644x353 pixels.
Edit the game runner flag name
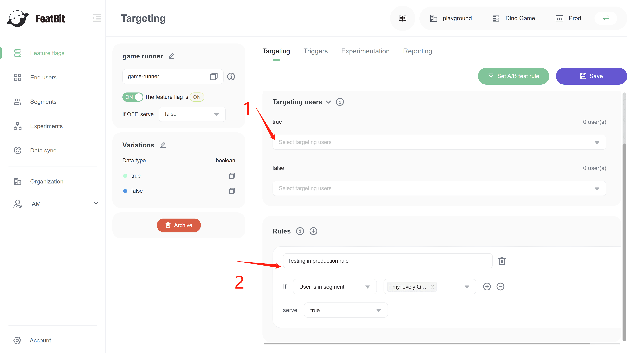coord(172,56)
